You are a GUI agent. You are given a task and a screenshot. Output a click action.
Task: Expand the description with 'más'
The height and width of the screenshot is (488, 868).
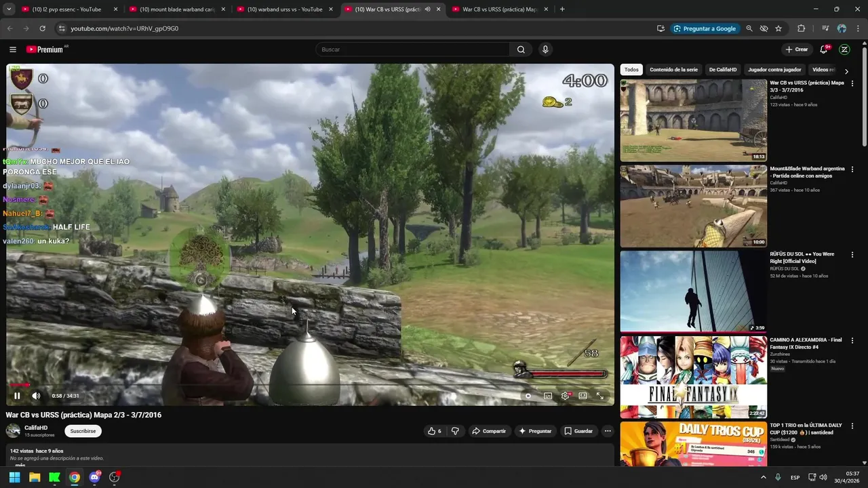click(20, 465)
